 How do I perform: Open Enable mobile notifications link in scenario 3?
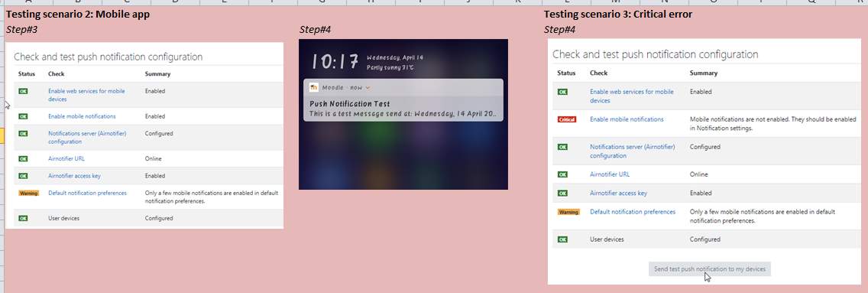click(x=626, y=119)
